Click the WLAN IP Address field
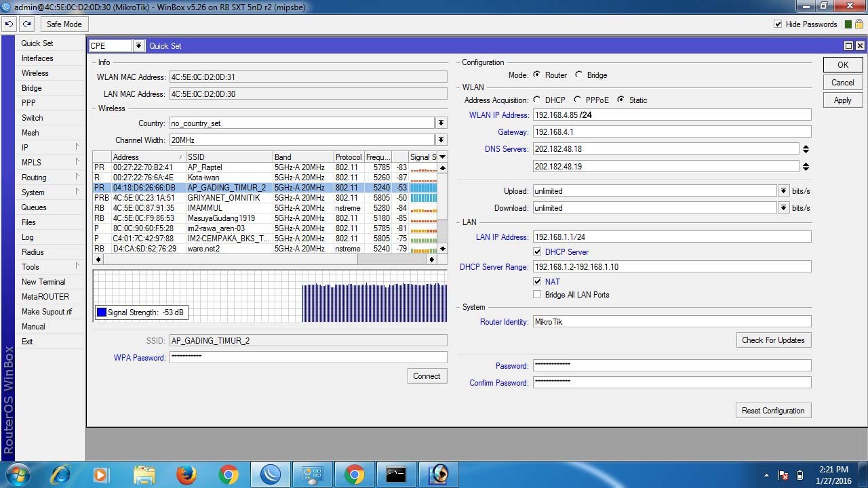This screenshot has height=488, width=868. click(671, 115)
